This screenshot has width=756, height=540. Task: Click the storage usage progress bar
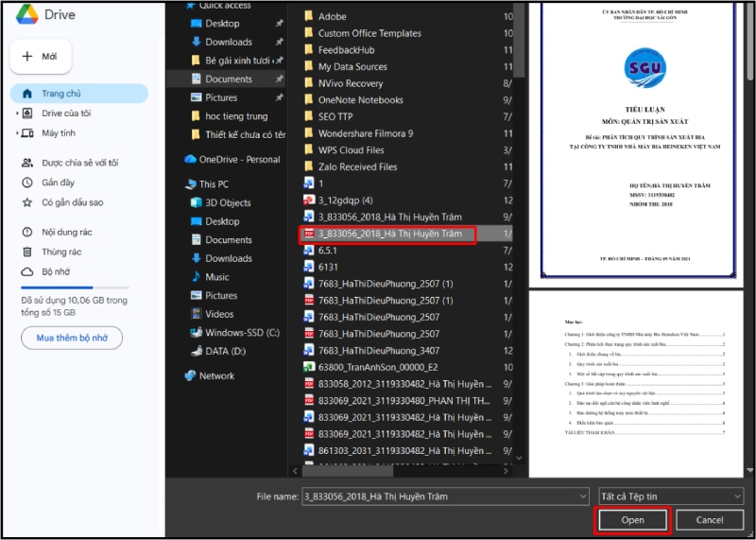click(75, 287)
